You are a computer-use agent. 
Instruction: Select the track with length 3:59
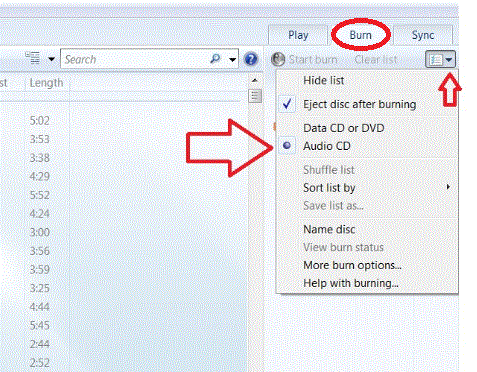[x=39, y=269]
